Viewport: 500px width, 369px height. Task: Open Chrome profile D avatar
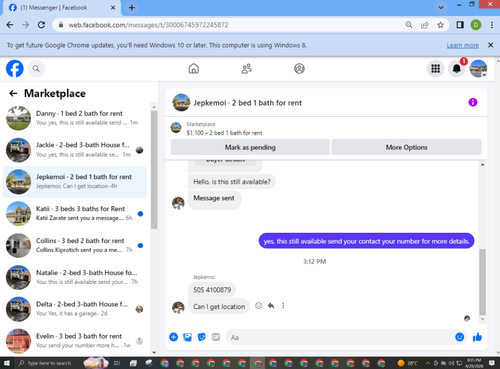476,25
